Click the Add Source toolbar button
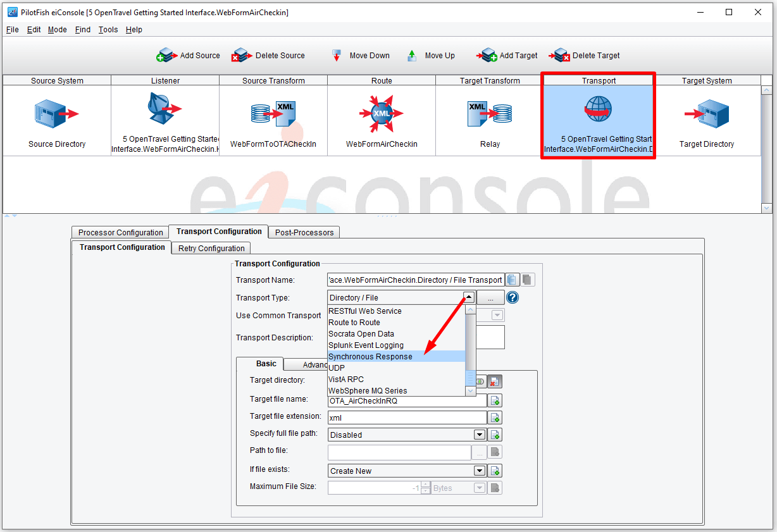 click(x=189, y=56)
